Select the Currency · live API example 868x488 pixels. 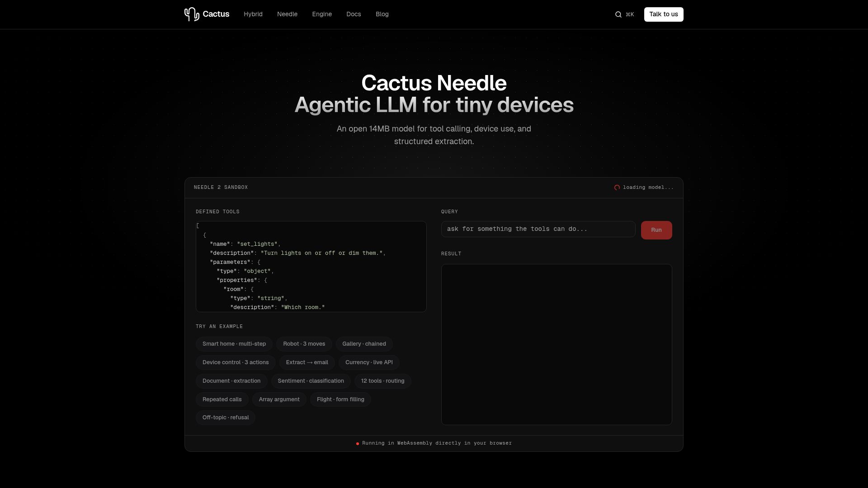[x=369, y=363]
